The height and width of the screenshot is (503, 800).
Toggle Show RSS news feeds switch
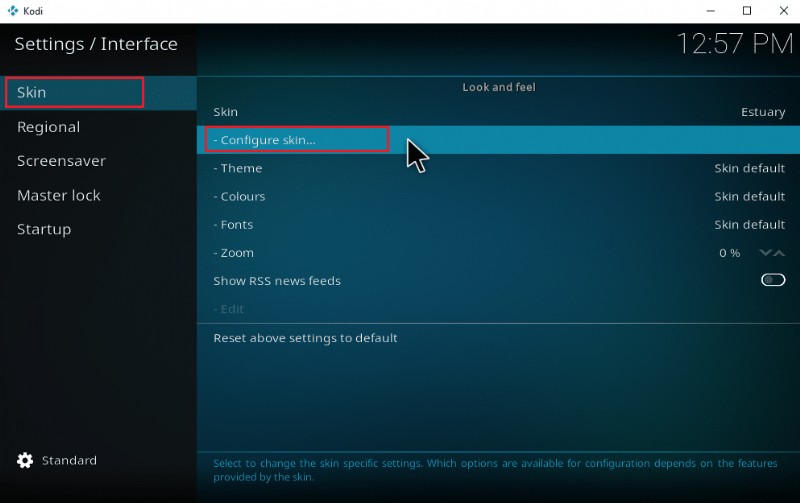pyautogui.click(x=773, y=280)
